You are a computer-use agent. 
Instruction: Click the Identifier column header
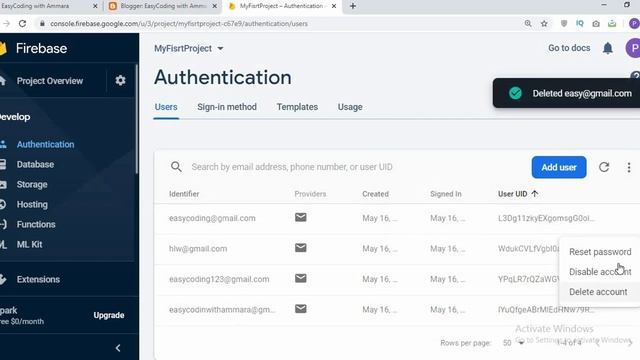184,194
